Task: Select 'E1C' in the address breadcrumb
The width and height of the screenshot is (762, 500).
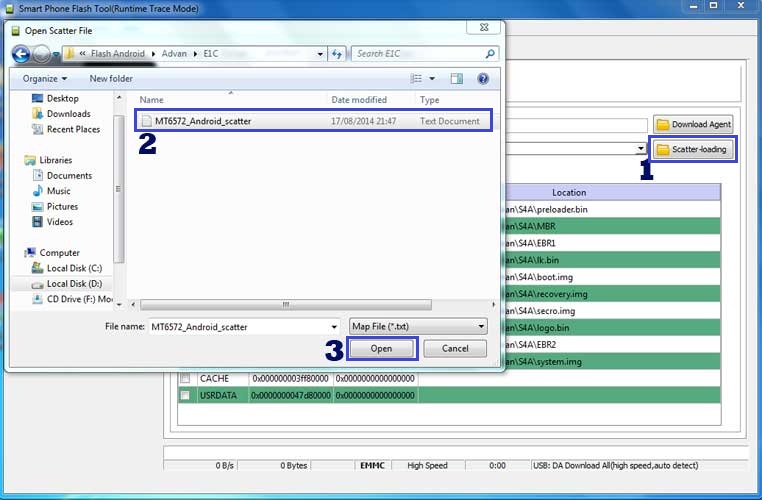Action: click(x=210, y=53)
